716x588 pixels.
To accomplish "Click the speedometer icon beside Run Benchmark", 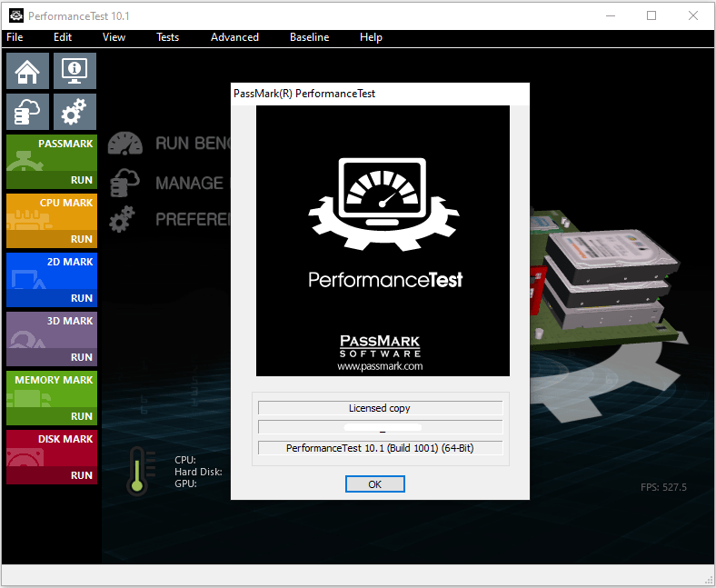I will pyautogui.click(x=125, y=144).
